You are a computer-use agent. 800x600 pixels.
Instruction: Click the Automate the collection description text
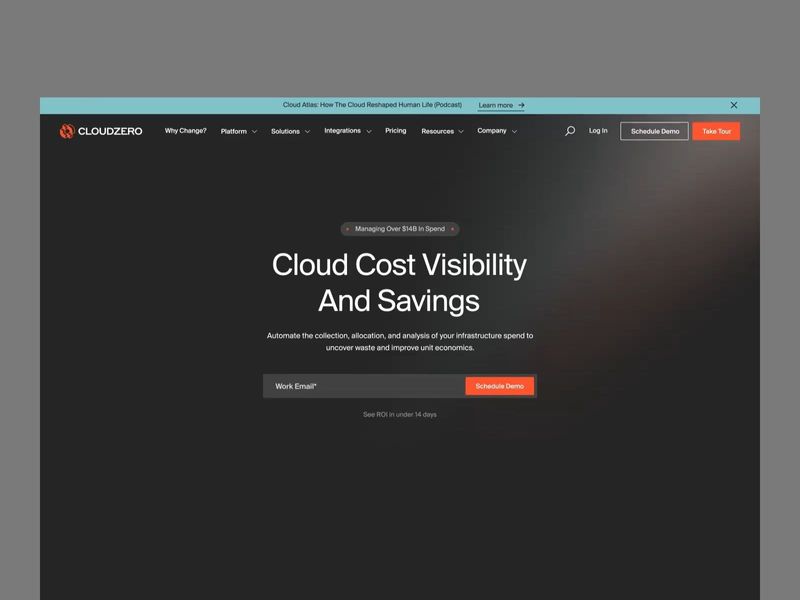click(400, 342)
